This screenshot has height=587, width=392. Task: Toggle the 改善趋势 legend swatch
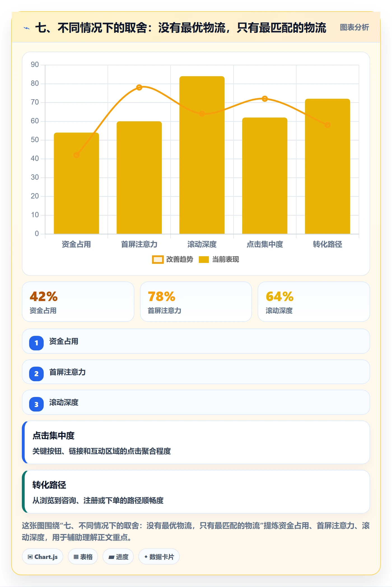click(158, 260)
